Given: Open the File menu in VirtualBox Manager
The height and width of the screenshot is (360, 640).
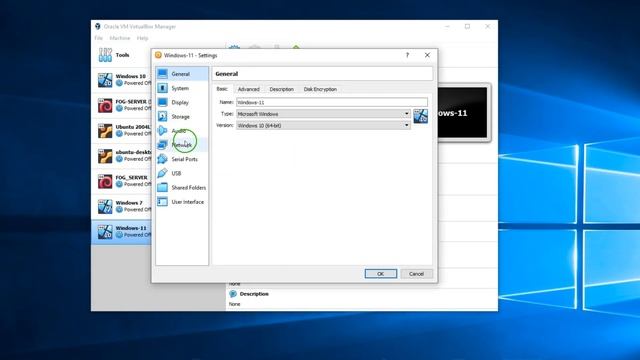Looking at the screenshot, I should coord(98,38).
